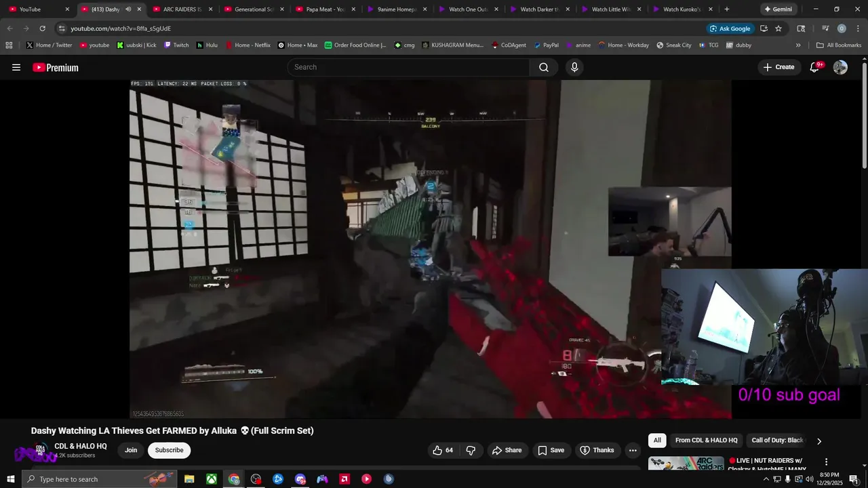Select the All filter chip
Screen dimensions: 868x488
(657, 441)
